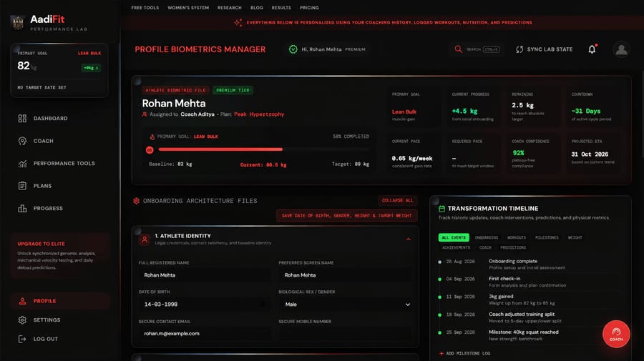Click the sparkle icon in the personalization banner
The image size is (644, 361).
(238, 23)
